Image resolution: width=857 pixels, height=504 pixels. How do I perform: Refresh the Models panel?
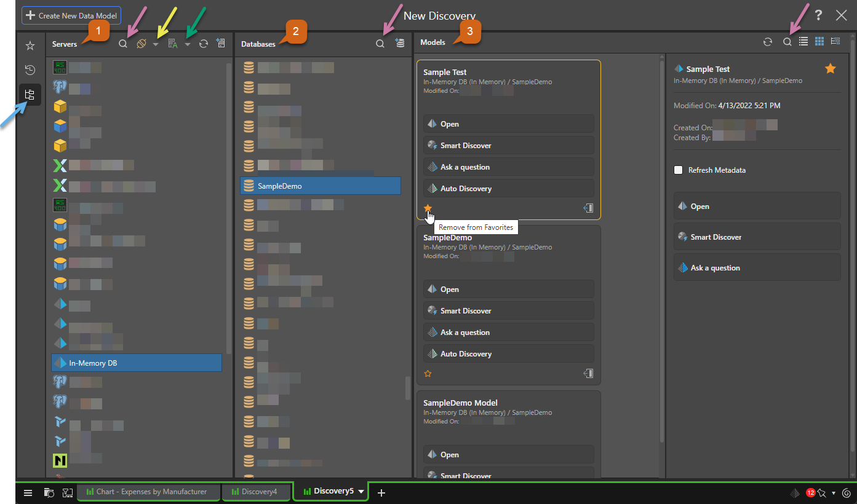(x=768, y=42)
